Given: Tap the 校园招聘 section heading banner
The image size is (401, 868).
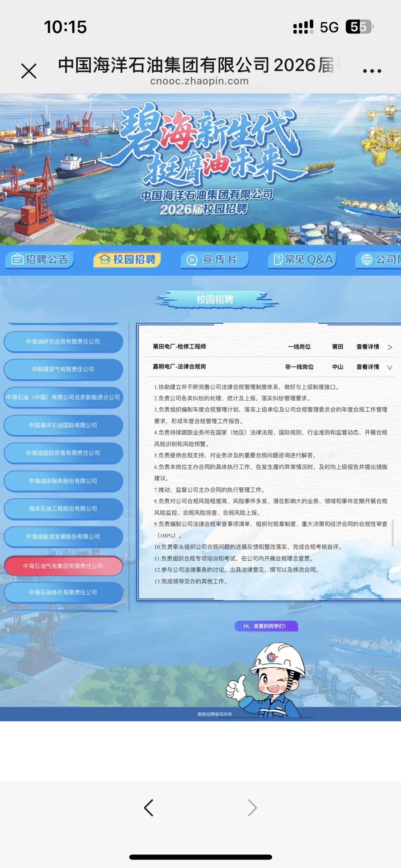Looking at the screenshot, I should (x=215, y=299).
